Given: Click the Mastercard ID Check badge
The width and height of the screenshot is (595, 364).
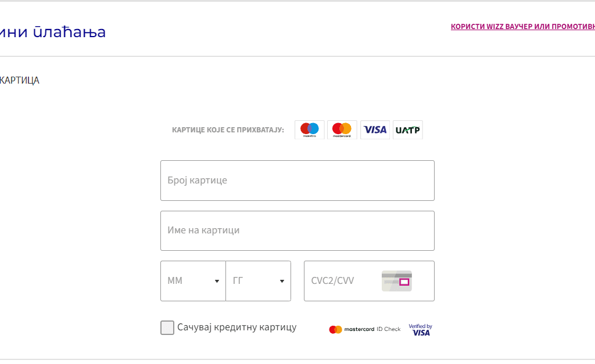Looking at the screenshot, I should (x=365, y=330).
